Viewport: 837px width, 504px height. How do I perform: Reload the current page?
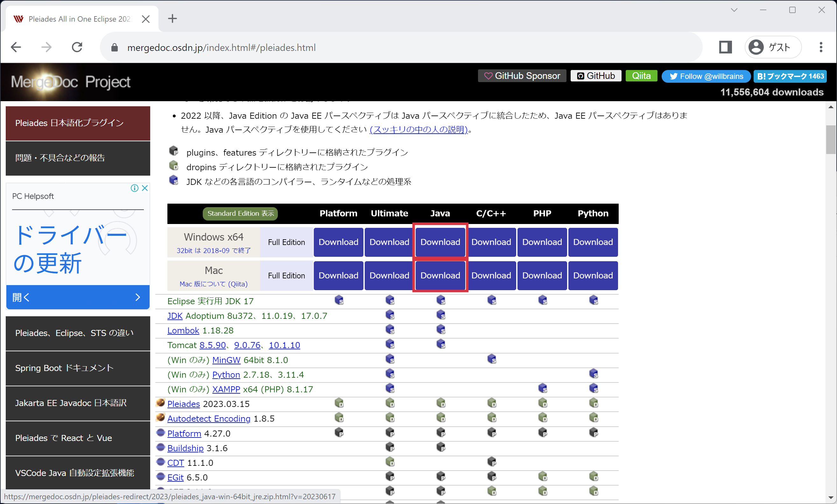point(77,47)
